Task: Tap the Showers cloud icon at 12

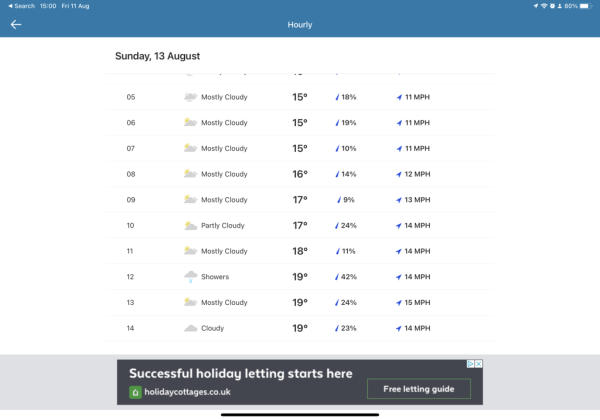Action: click(190, 277)
